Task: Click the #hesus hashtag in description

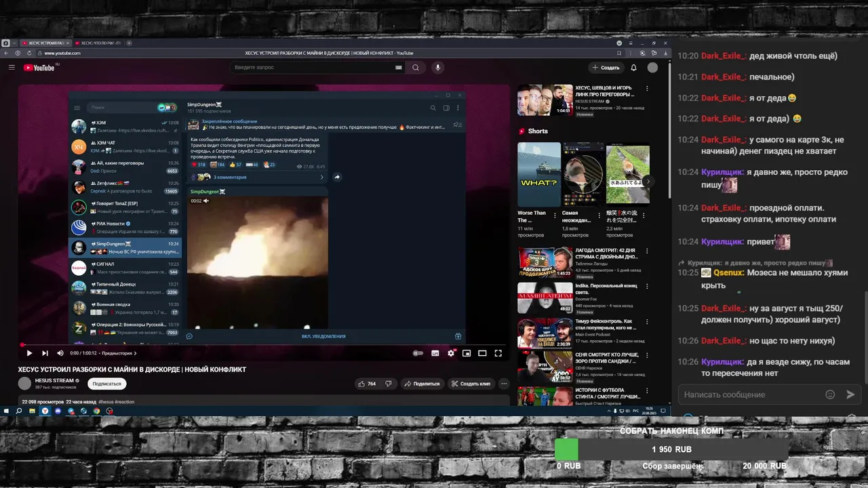Action: (106, 402)
